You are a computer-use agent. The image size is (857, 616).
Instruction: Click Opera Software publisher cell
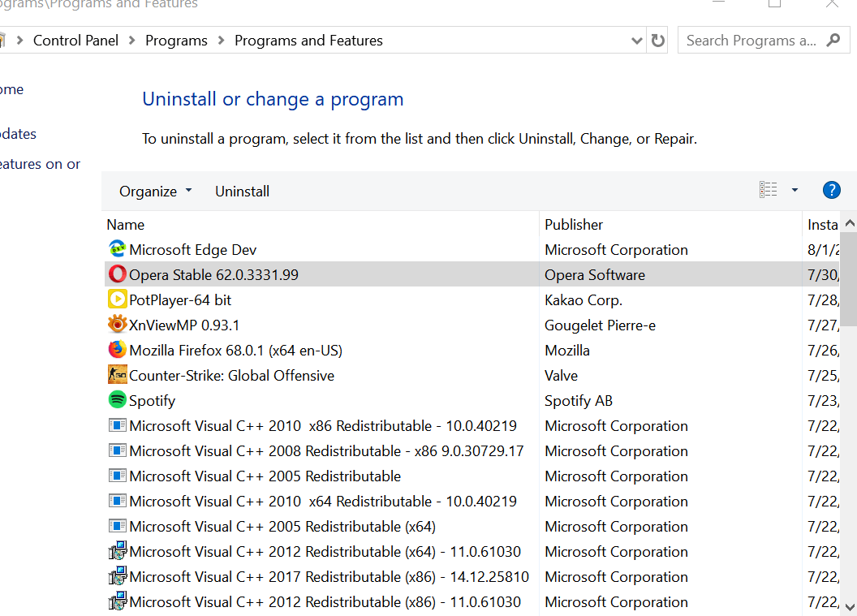(x=595, y=274)
